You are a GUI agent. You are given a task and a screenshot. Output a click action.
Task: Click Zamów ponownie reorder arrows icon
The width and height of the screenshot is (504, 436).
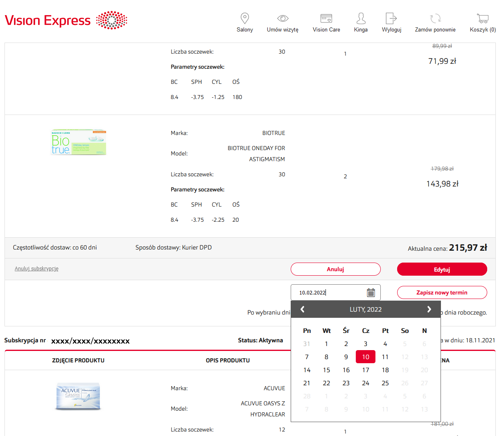(435, 18)
